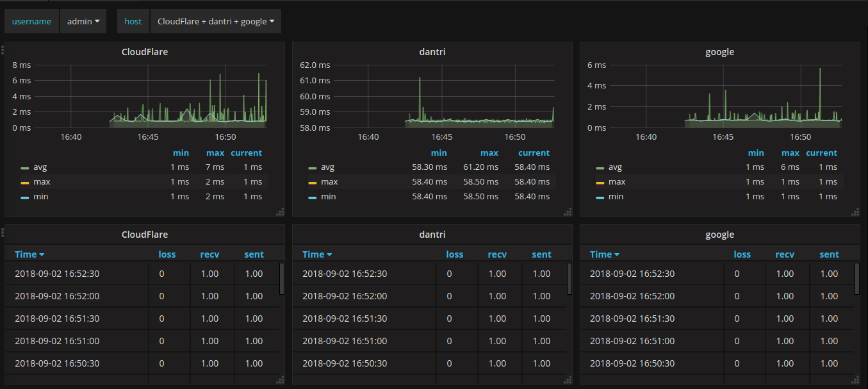Image resolution: width=868 pixels, height=389 pixels.
Task: Click the username variable label
Action: pos(31,21)
